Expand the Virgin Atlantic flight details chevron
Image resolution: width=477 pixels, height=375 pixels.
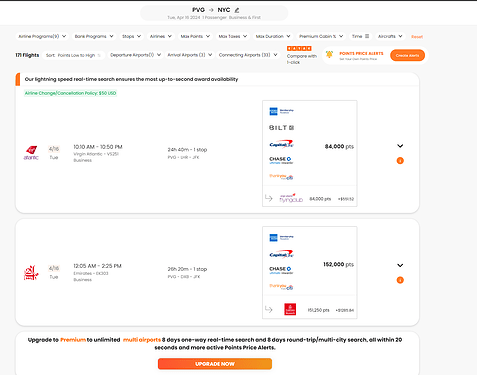[400, 146]
